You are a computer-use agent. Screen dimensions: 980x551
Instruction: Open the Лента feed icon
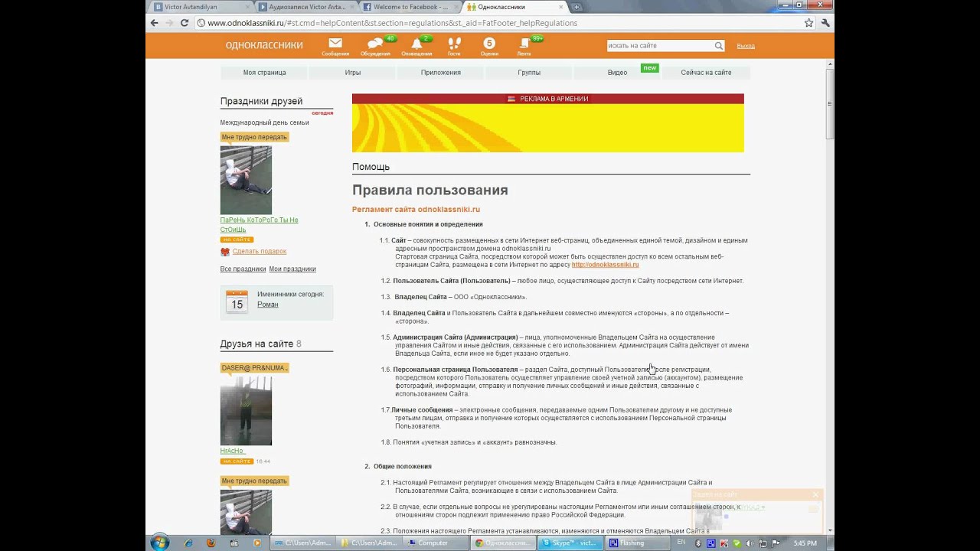click(x=524, y=44)
